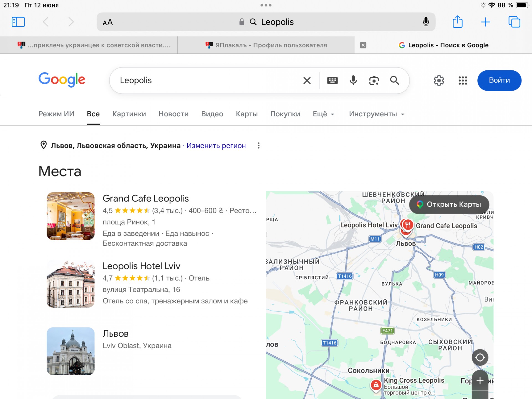Open the Safari sidebar panel
This screenshot has width=532, height=399.
tap(18, 22)
